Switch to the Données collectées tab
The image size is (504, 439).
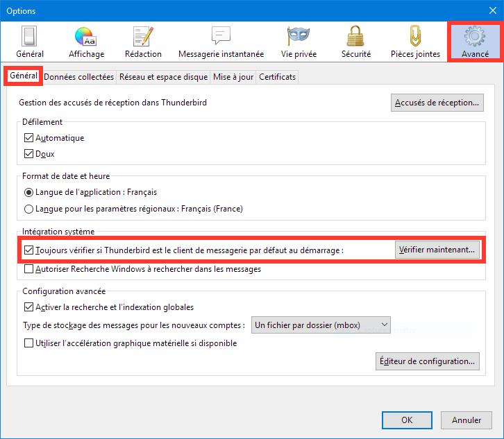click(78, 77)
